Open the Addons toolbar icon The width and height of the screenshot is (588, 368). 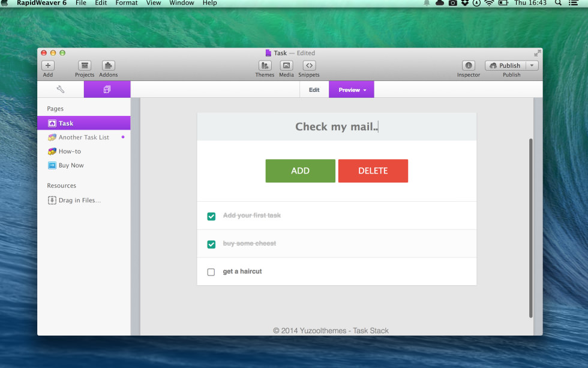click(109, 65)
